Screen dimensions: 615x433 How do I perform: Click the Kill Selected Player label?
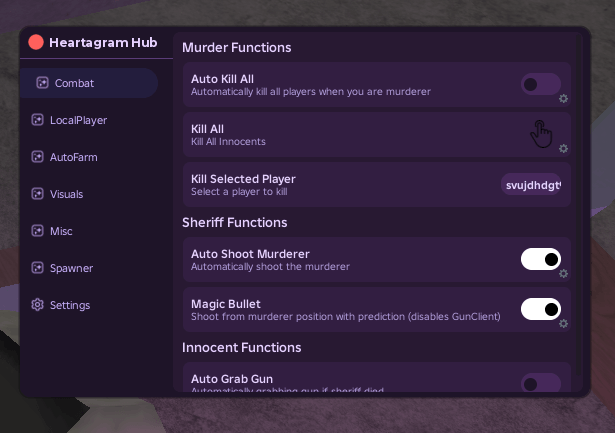(x=243, y=179)
